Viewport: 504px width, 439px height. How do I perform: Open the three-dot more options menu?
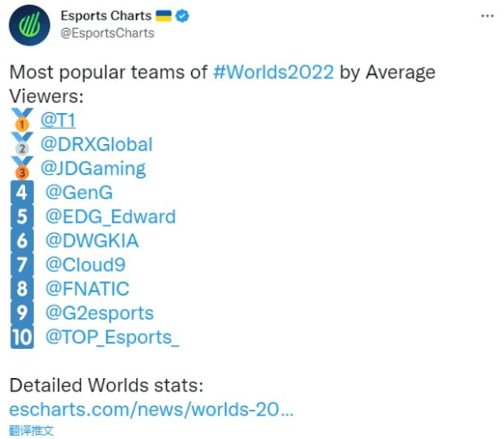point(487,16)
